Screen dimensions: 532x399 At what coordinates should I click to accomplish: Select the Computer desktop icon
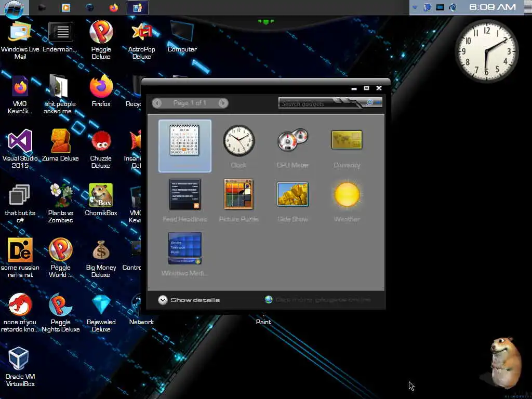[x=182, y=37]
